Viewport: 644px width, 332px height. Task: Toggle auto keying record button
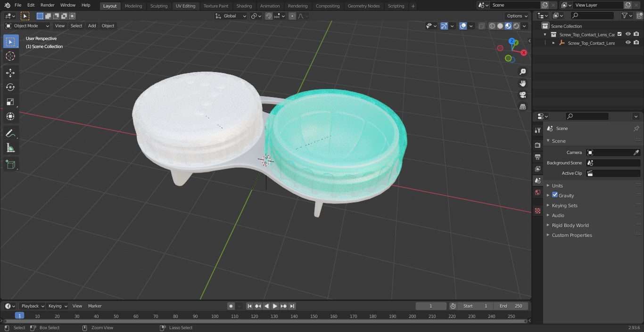click(231, 306)
